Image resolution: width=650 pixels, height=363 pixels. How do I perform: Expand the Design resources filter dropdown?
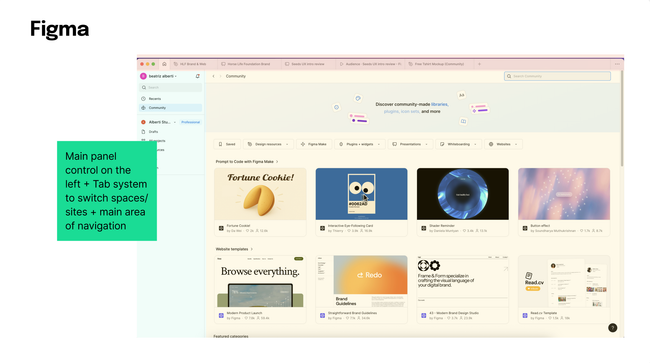[x=268, y=144]
